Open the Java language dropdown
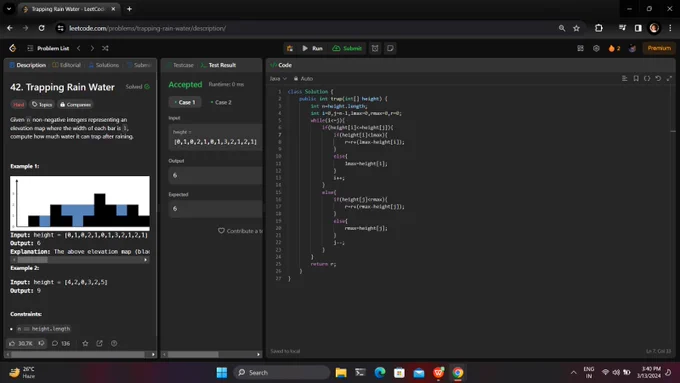 coord(278,79)
